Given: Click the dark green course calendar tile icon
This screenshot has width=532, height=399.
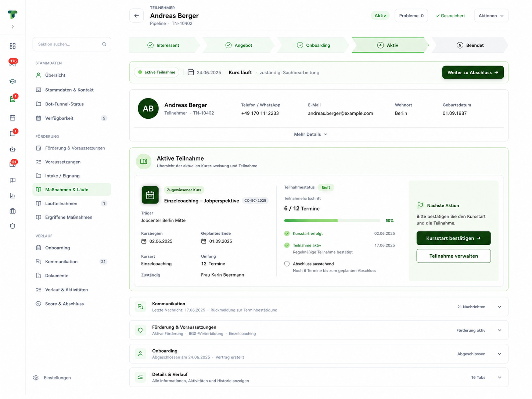Looking at the screenshot, I should pyautogui.click(x=150, y=195).
